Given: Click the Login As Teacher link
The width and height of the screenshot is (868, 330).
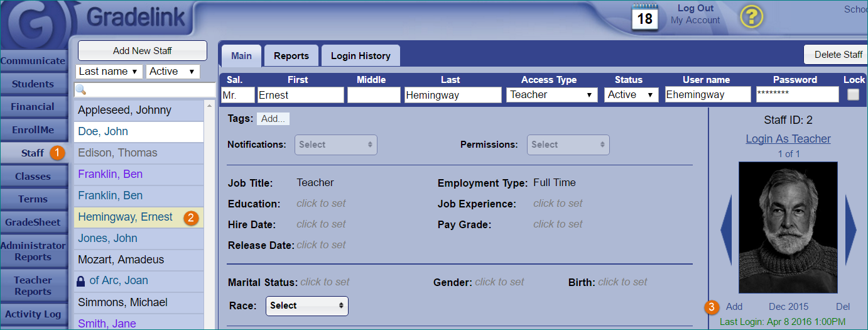Looking at the screenshot, I should (x=788, y=139).
